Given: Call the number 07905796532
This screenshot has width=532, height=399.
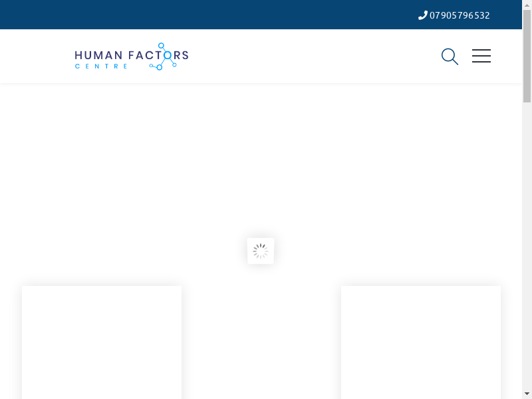Looking at the screenshot, I should 460,15.
